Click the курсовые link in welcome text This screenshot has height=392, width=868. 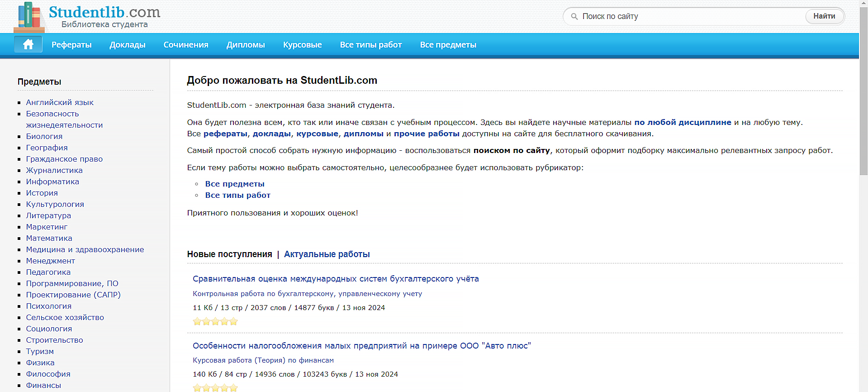pyautogui.click(x=317, y=134)
